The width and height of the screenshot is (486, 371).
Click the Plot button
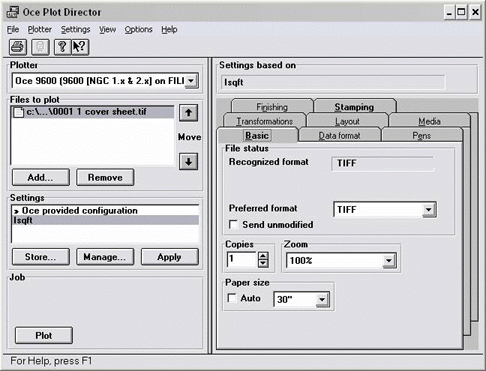44,335
